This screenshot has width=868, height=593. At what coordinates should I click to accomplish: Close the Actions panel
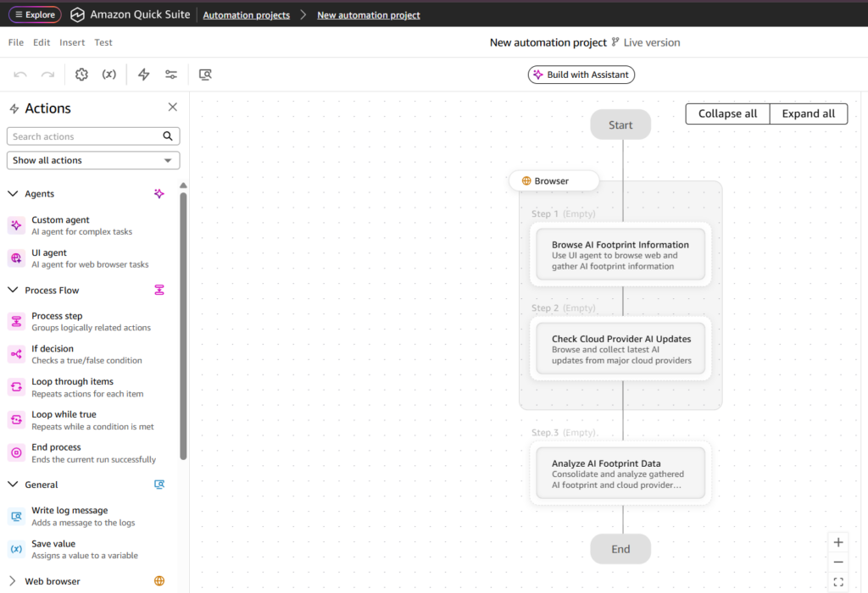(173, 108)
